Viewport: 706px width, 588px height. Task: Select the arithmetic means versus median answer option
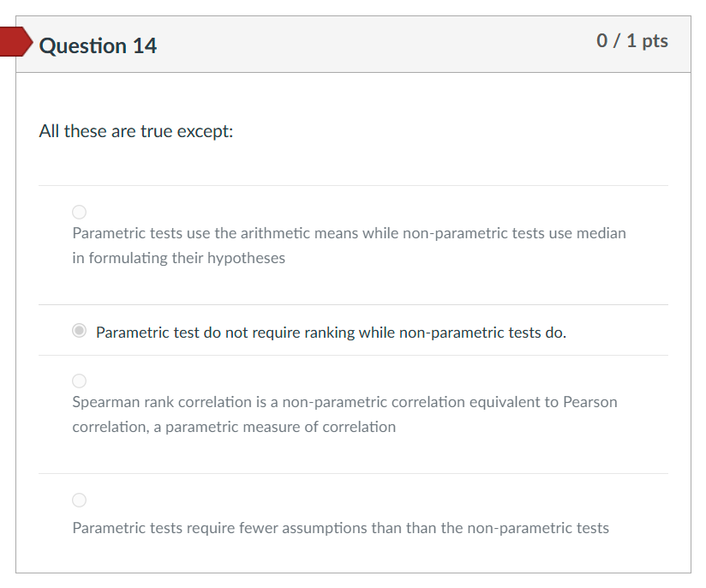coord(79,212)
